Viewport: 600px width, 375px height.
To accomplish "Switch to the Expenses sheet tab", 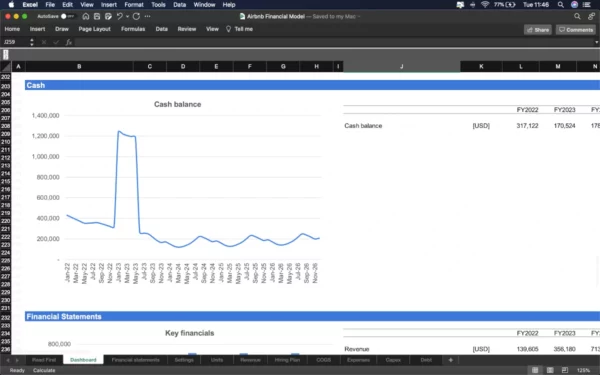I will [x=358, y=360].
